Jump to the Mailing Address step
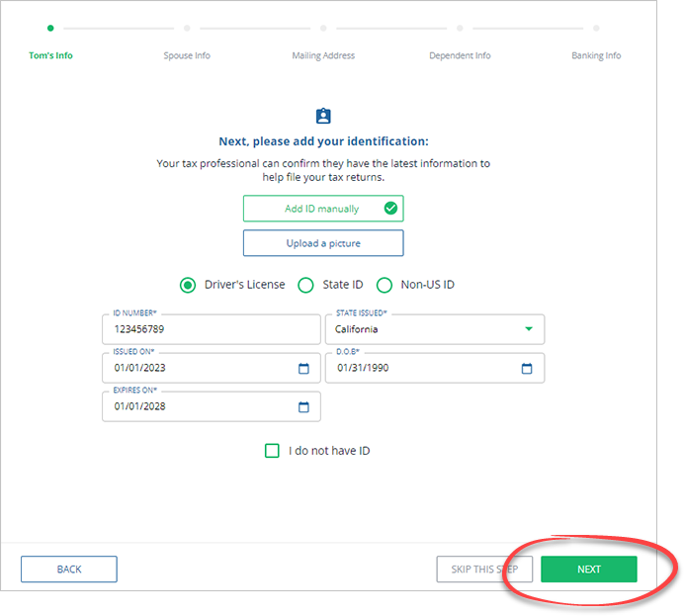This screenshot has width=684, height=616. [323, 55]
